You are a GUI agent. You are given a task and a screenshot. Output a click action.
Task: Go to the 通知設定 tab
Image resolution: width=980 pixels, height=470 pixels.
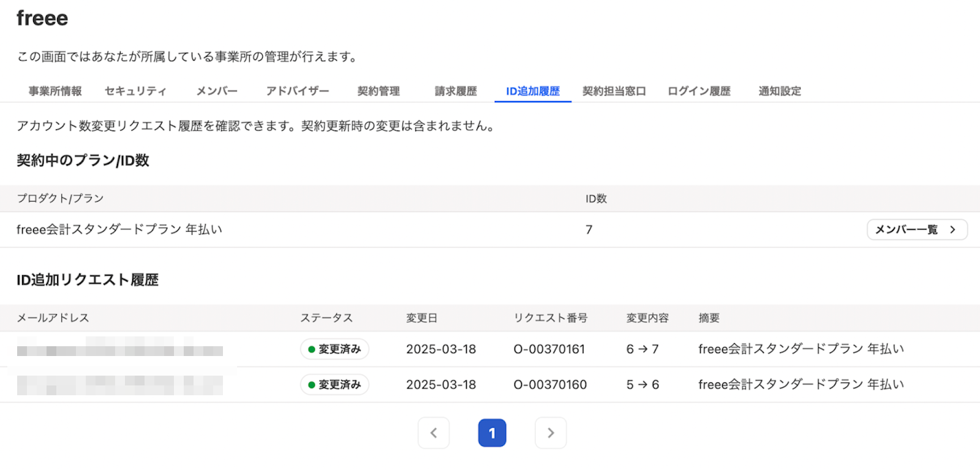click(x=780, y=91)
